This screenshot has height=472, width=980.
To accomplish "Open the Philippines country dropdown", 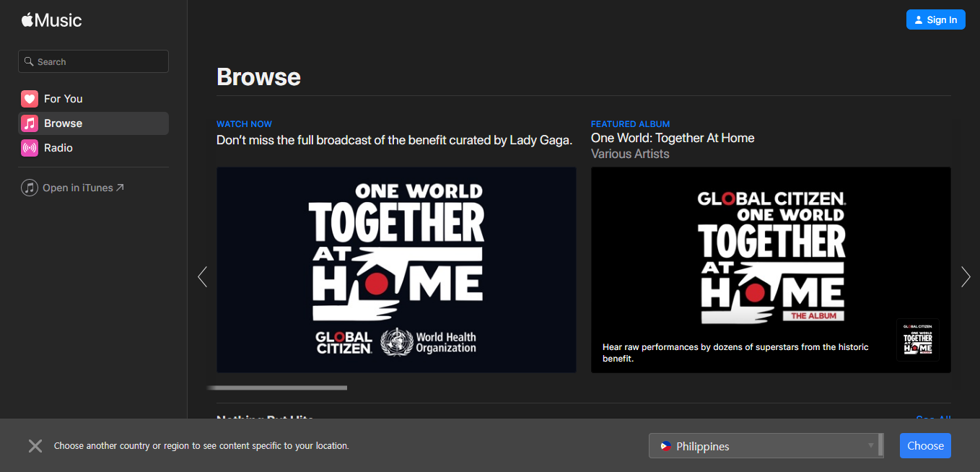I will [765, 446].
